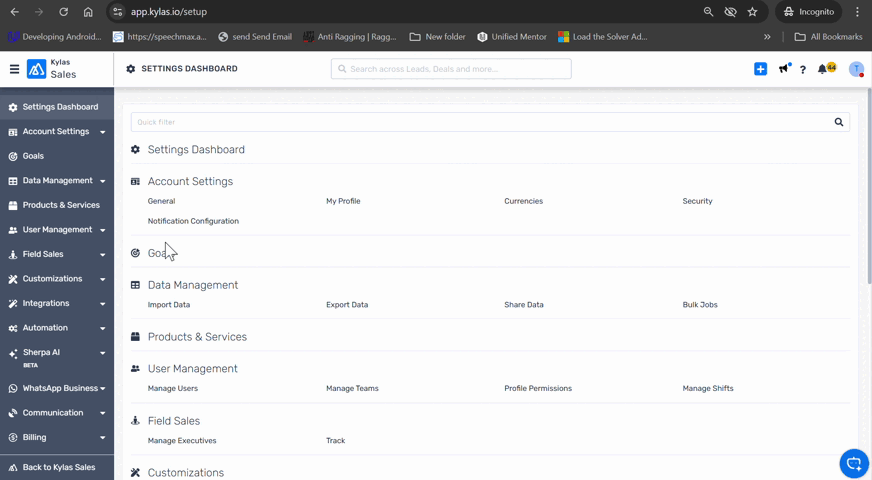The width and height of the screenshot is (872, 480).
Task: Click the Field Sales icon in main list
Action: pyautogui.click(x=135, y=421)
